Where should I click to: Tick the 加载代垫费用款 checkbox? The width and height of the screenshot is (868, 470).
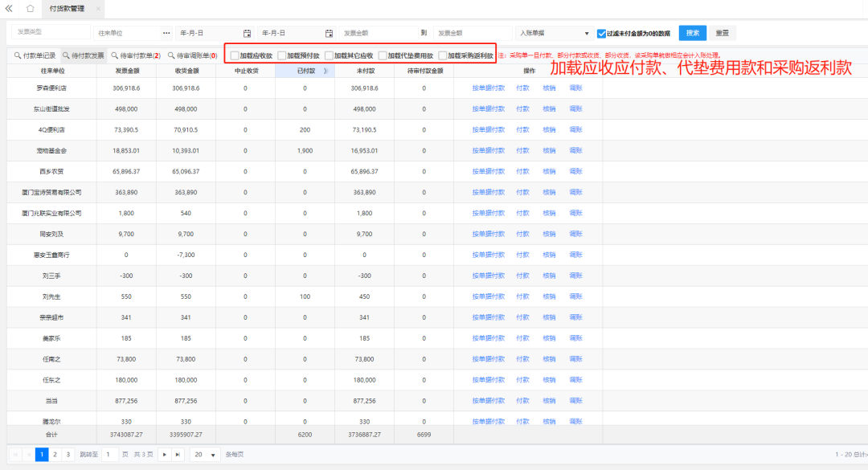(383, 56)
